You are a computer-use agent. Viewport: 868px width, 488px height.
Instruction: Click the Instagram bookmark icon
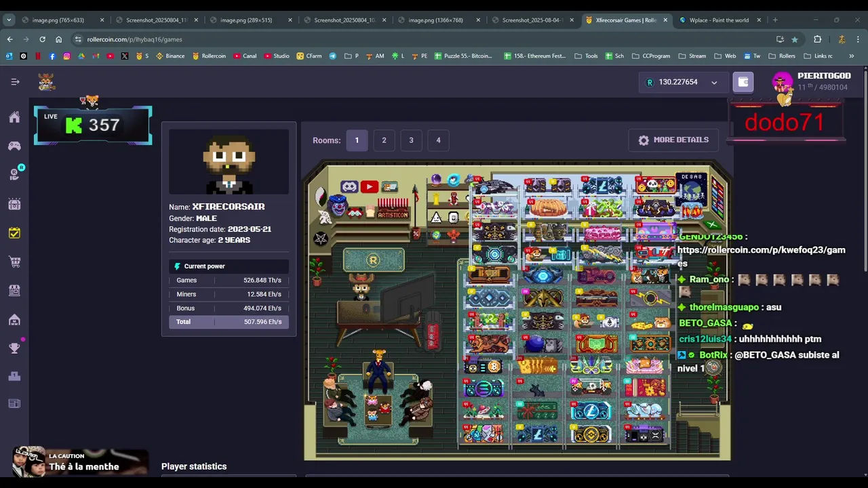point(66,56)
